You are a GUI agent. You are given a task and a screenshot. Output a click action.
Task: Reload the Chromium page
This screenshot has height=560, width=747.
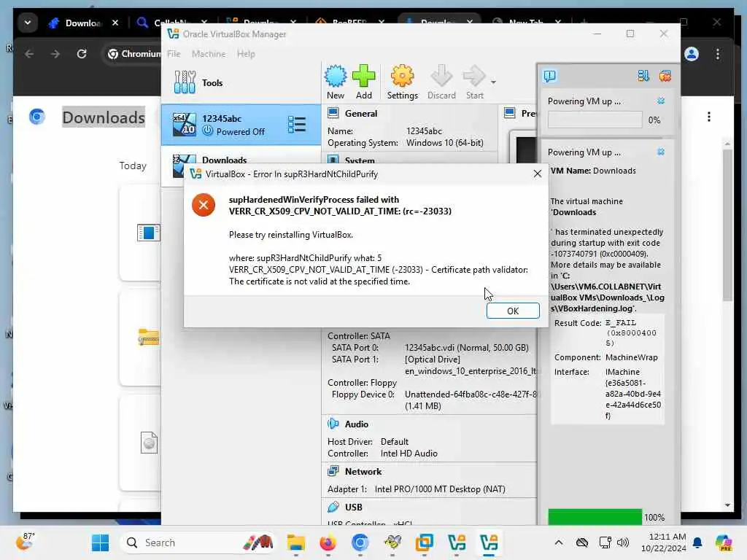(x=82, y=54)
